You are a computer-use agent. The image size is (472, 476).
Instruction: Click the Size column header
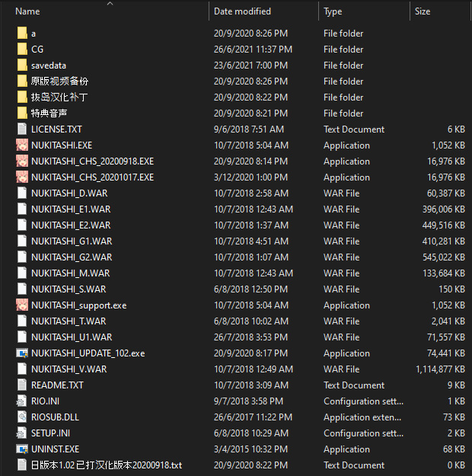click(423, 11)
